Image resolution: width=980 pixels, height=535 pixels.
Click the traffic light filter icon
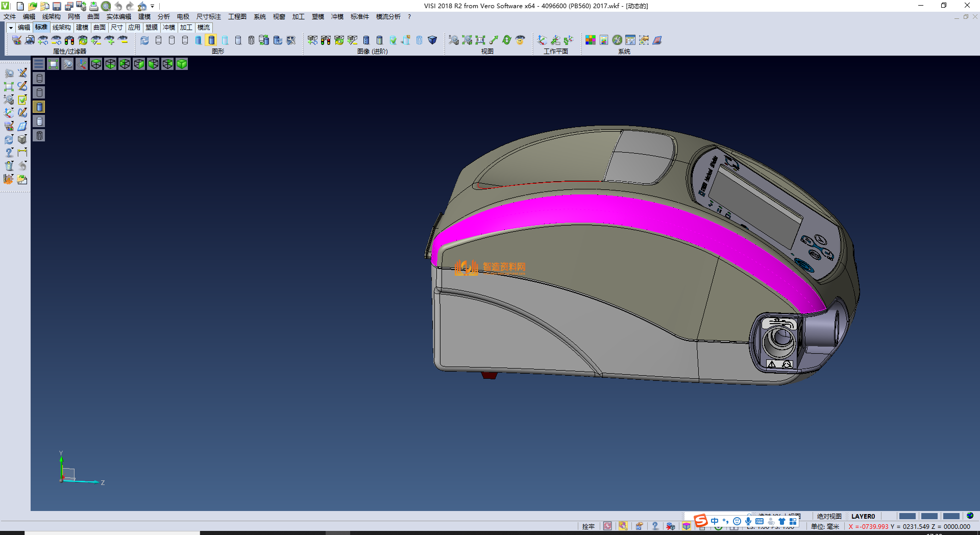(x=69, y=40)
